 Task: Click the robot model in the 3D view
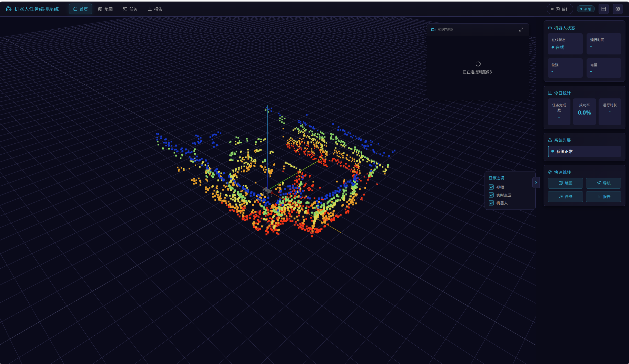[267, 191]
